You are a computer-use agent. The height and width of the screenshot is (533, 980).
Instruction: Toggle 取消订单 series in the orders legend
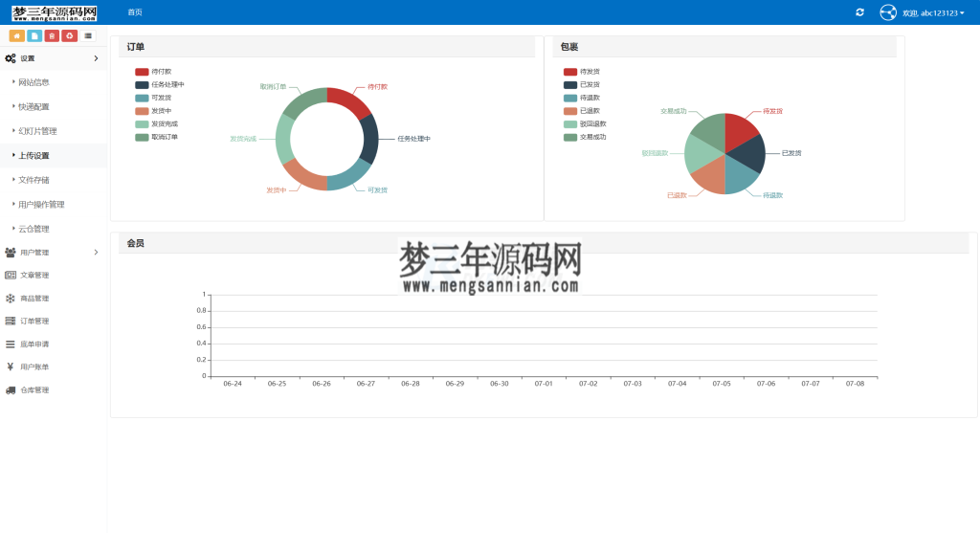pos(157,137)
